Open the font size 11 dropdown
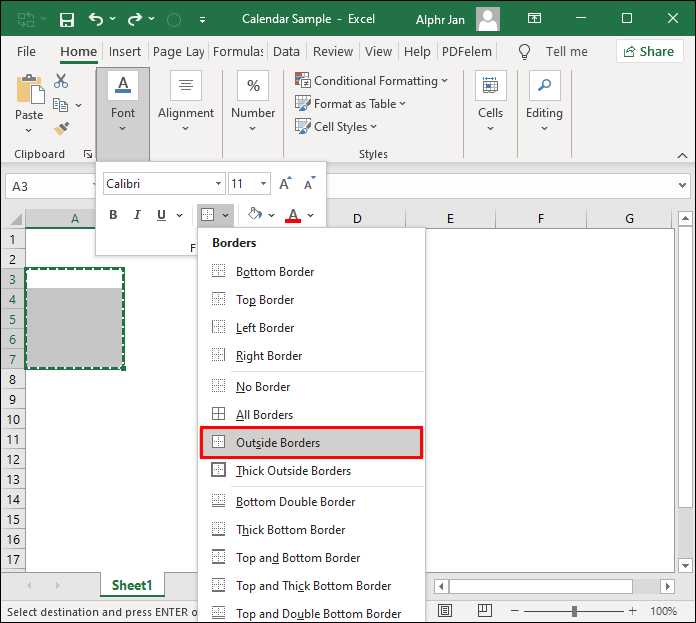Screen dimensions: 696x623 263,184
